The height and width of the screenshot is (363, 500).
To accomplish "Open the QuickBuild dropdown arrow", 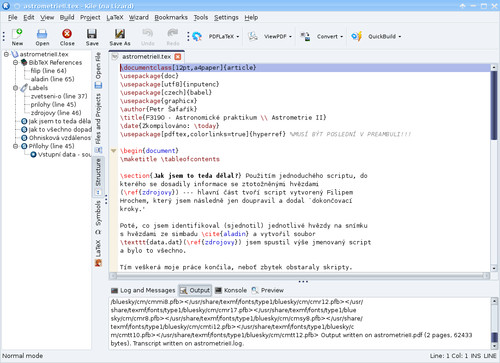I will coord(400,37).
